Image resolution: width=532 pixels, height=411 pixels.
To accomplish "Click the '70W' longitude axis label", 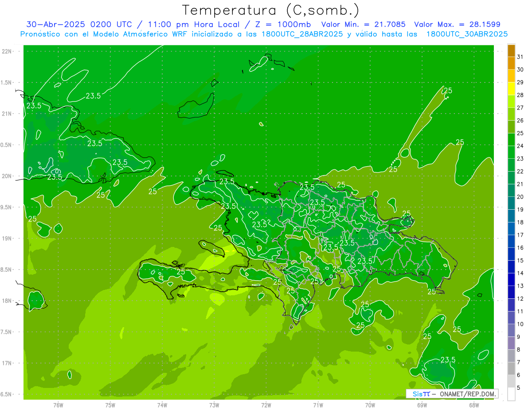I will (370, 405).
